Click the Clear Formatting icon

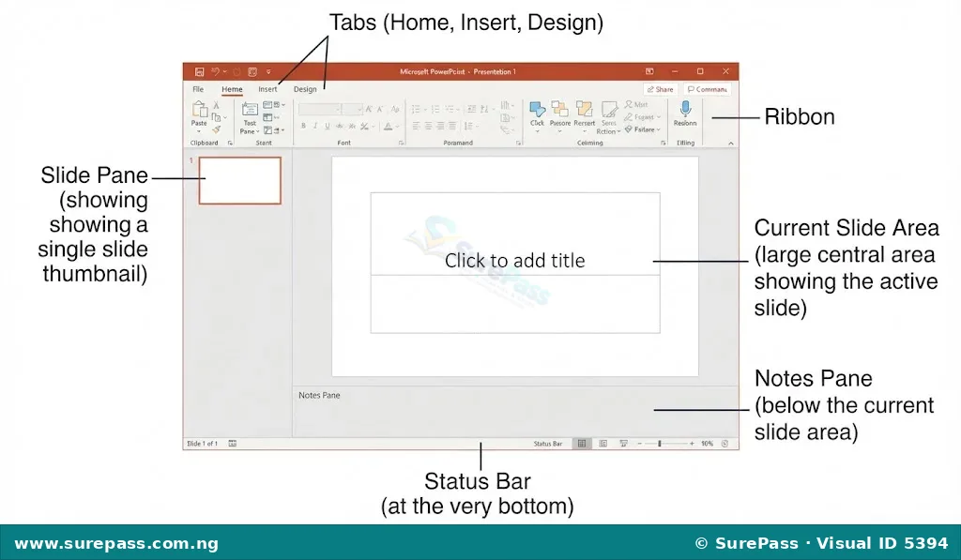coord(395,109)
